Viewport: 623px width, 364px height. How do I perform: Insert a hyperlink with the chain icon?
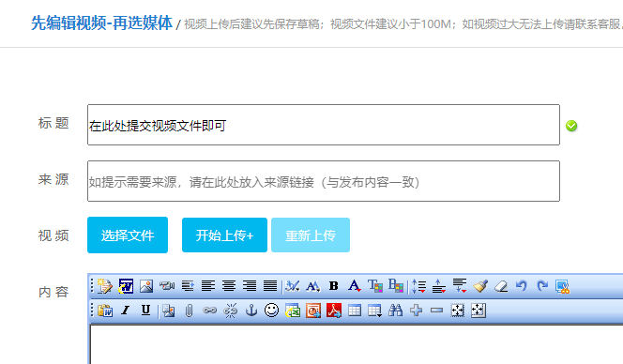coord(210,311)
